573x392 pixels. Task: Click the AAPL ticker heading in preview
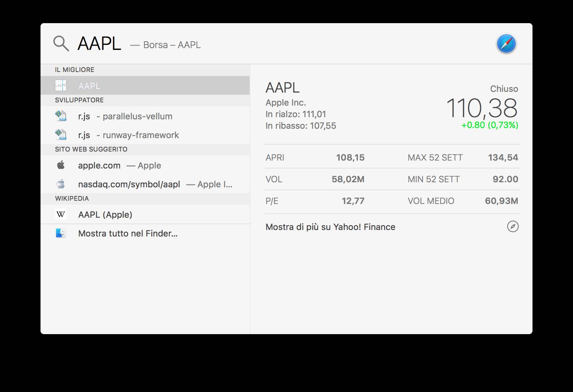tap(283, 88)
